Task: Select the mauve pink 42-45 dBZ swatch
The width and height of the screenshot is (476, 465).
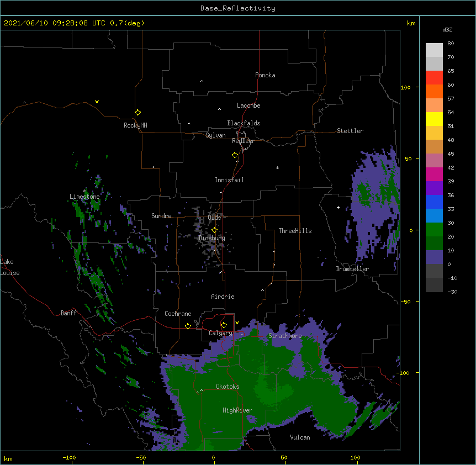Action: tap(434, 160)
